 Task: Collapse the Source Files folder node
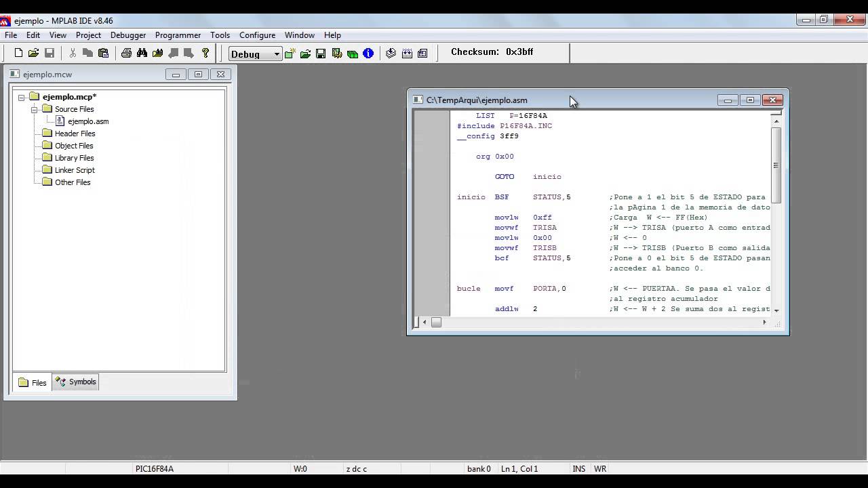click(x=35, y=110)
